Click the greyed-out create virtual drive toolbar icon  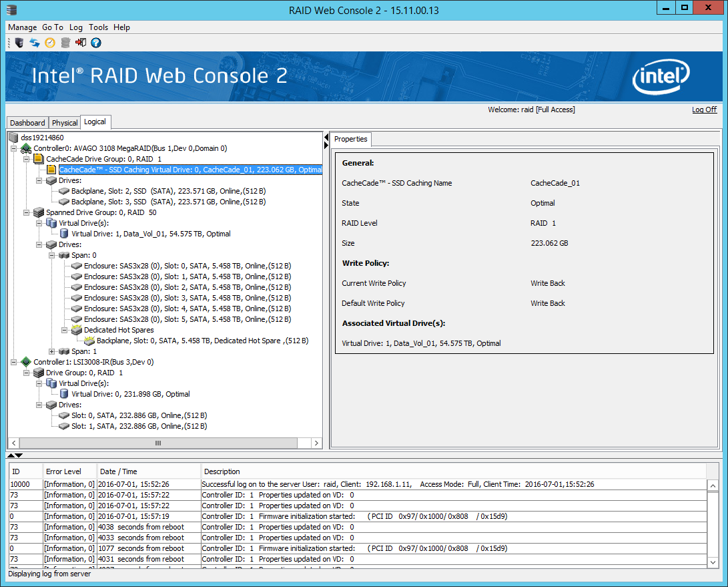65,43
